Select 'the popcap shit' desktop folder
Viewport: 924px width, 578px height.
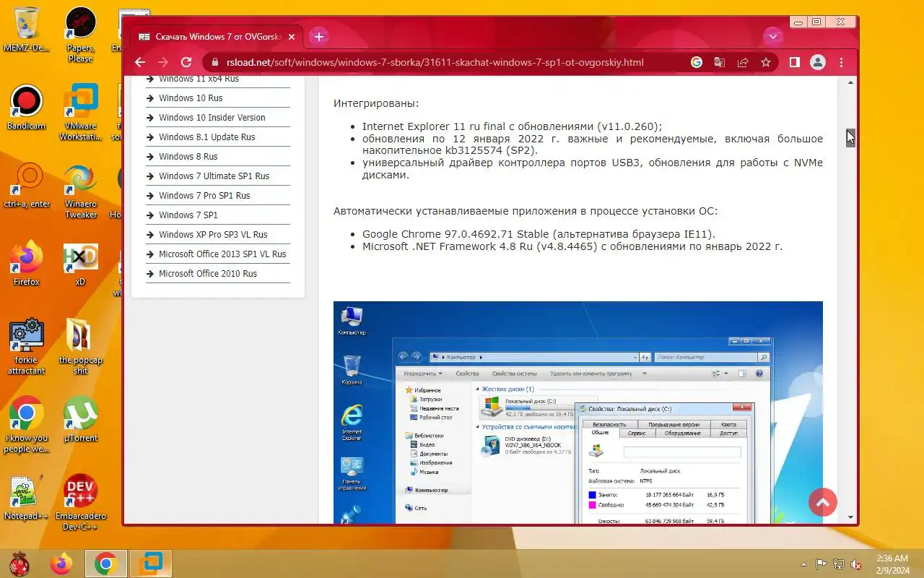pos(80,348)
